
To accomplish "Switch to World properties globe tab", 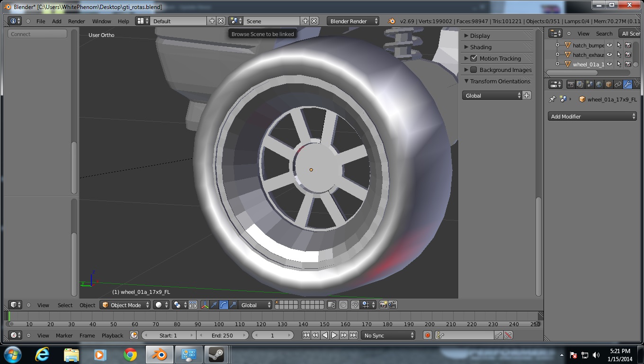I will coord(599,84).
